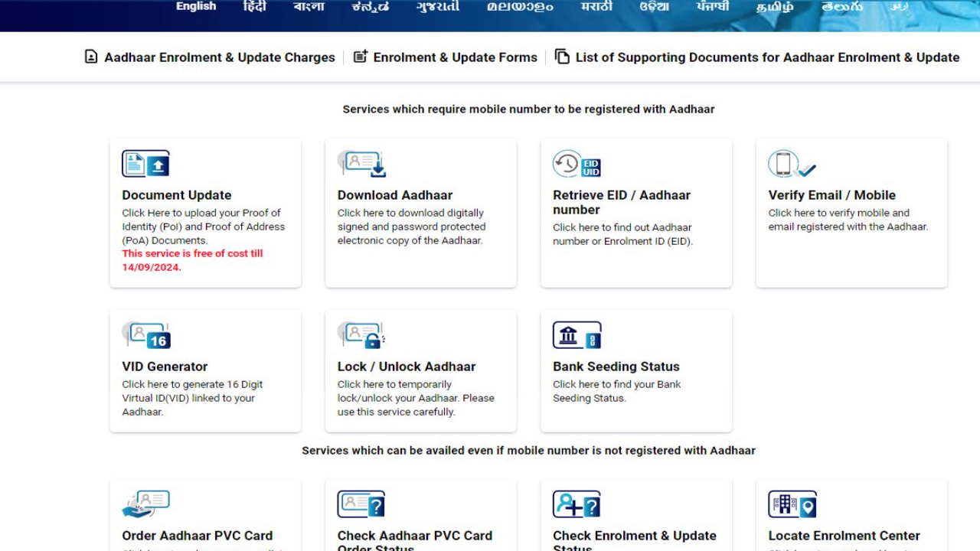Switch language to Kannada (ಕನ್ನಡ)
The width and height of the screenshot is (980, 551).
point(371,6)
